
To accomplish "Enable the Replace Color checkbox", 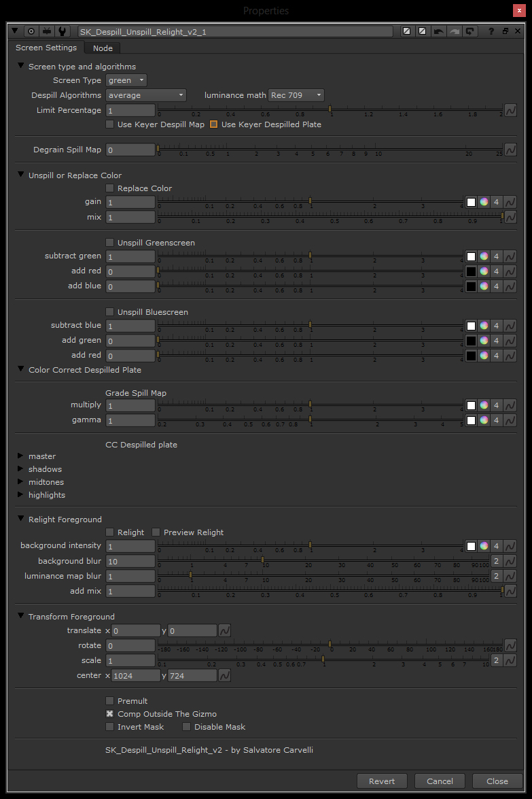I will tap(110, 188).
